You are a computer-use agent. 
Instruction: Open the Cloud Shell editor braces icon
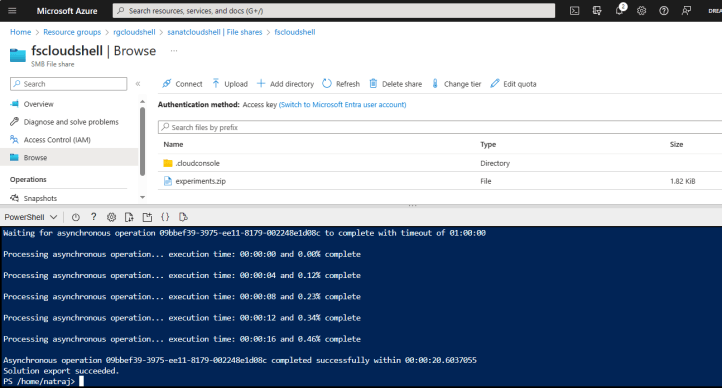coord(165,217)
